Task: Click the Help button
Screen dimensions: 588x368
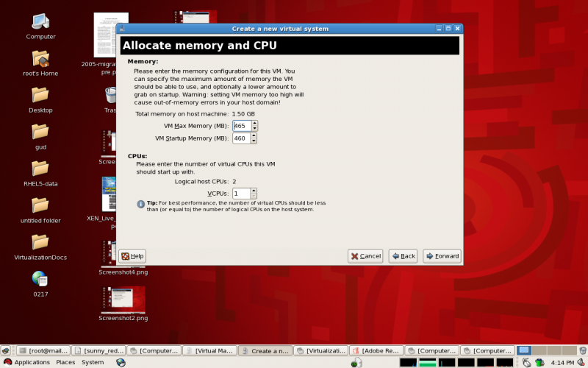Action: coord(132,256)
